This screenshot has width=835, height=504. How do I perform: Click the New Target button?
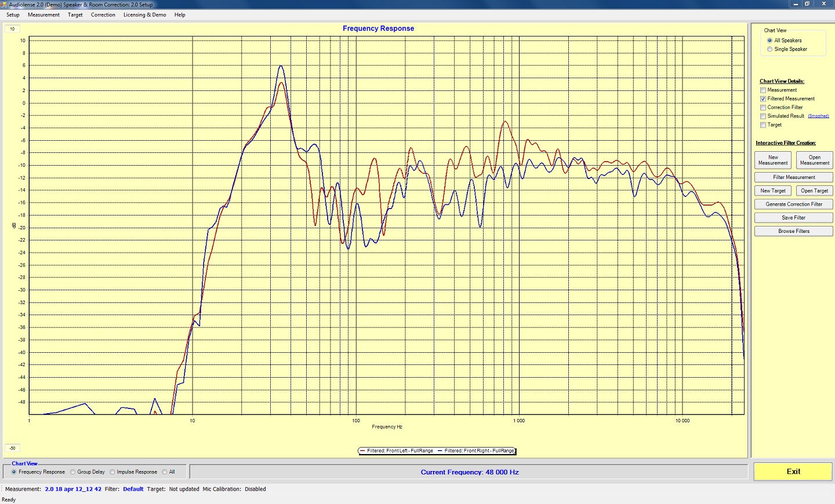(773, 191)
